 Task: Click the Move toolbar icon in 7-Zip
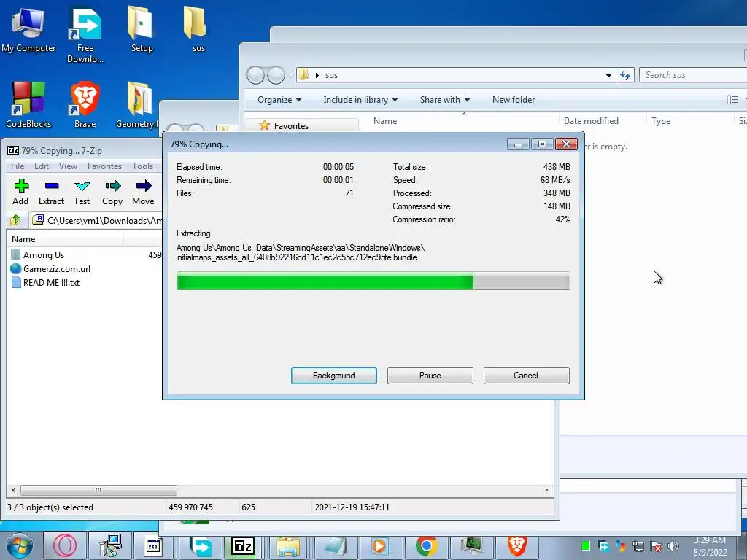click(x=143, y=192)
